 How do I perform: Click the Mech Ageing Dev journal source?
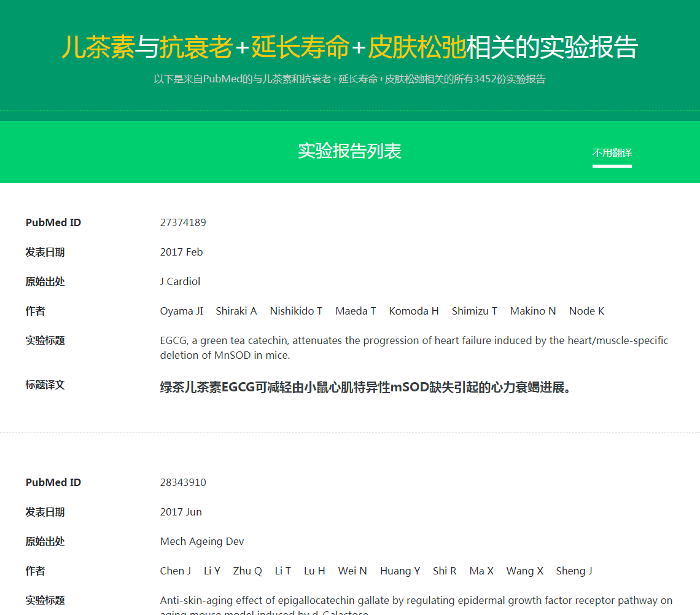(x=202, y=541)
